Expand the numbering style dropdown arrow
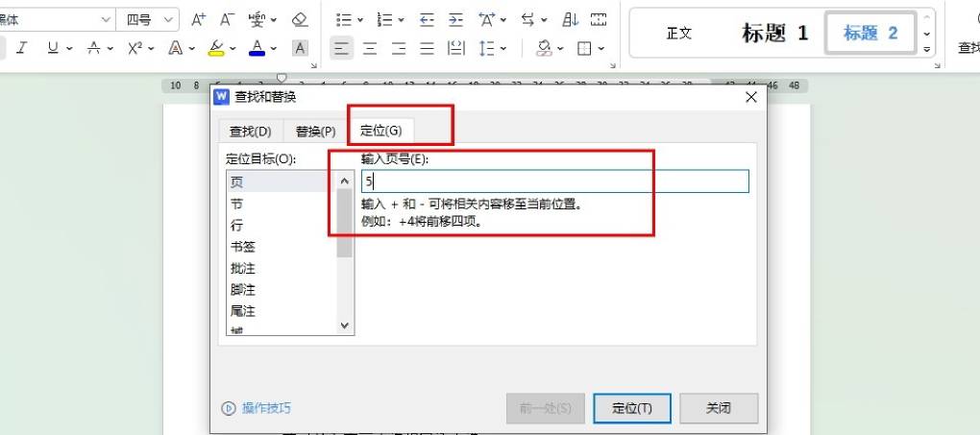Viewport: 980px width, 435px height. (402, 20)
